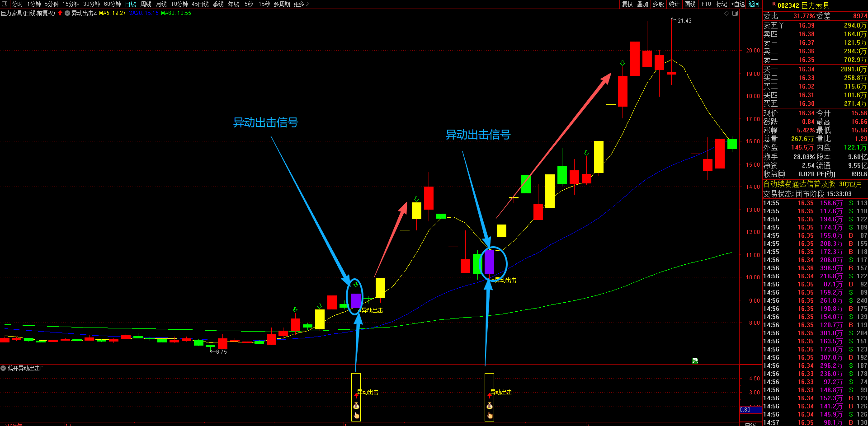Viewport: 868px width, 426px height.
Task: Click the 买一 16.34 bid row
Action: click(815, 69)
